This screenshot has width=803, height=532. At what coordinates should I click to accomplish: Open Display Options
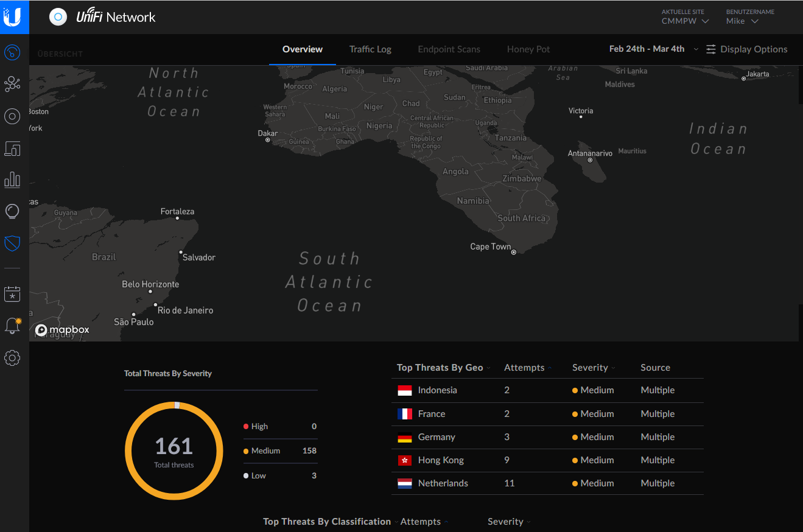click(x=747, y=49)
